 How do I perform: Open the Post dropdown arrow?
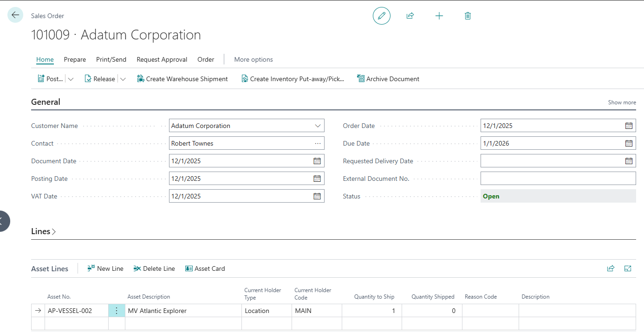[x=71, y=79]
